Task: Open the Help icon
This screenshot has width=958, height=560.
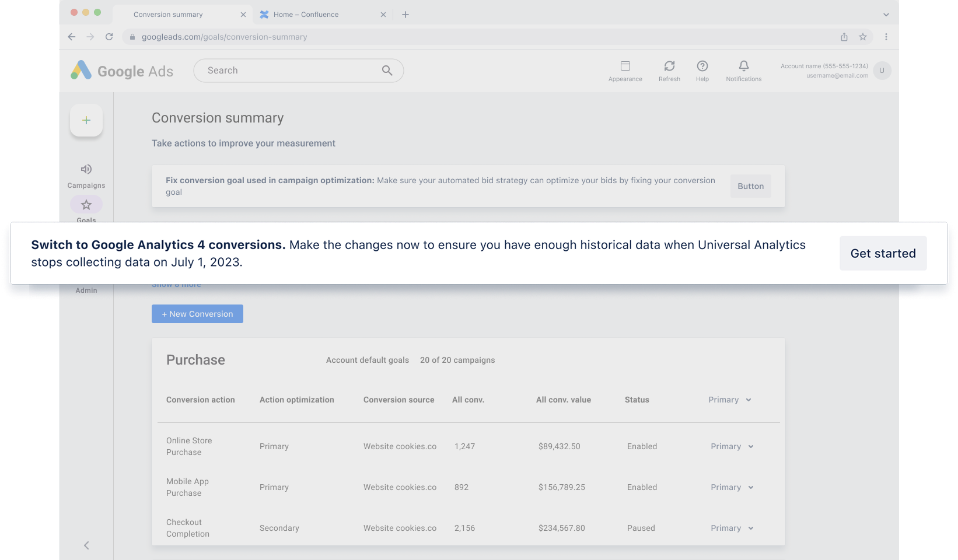Action: tap(702, 66)
